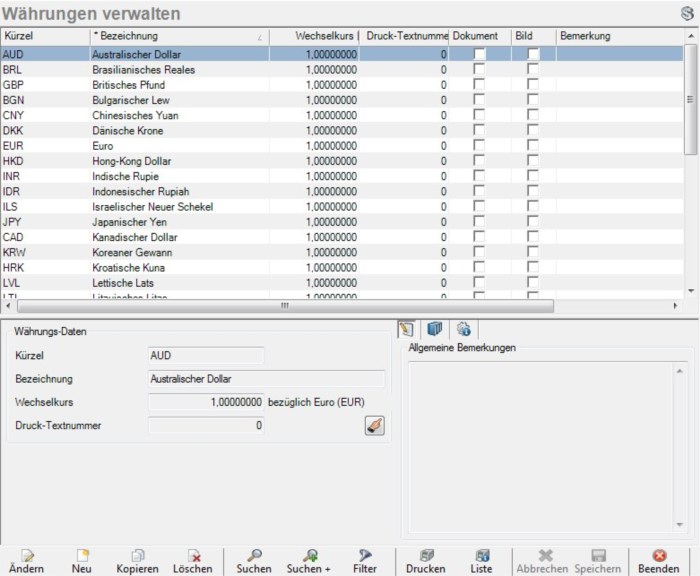
Task: Click the table horizontal scrollbar thumb
Action: click(285, 306)
